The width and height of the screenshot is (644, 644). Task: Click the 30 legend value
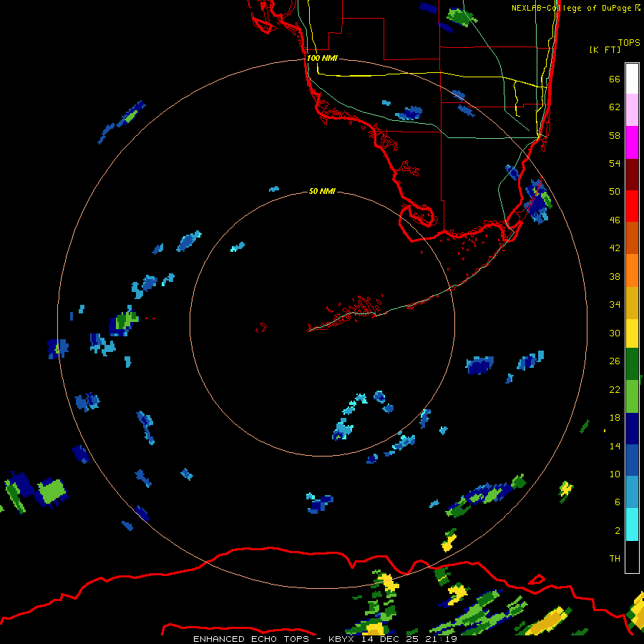coord(615,333)
